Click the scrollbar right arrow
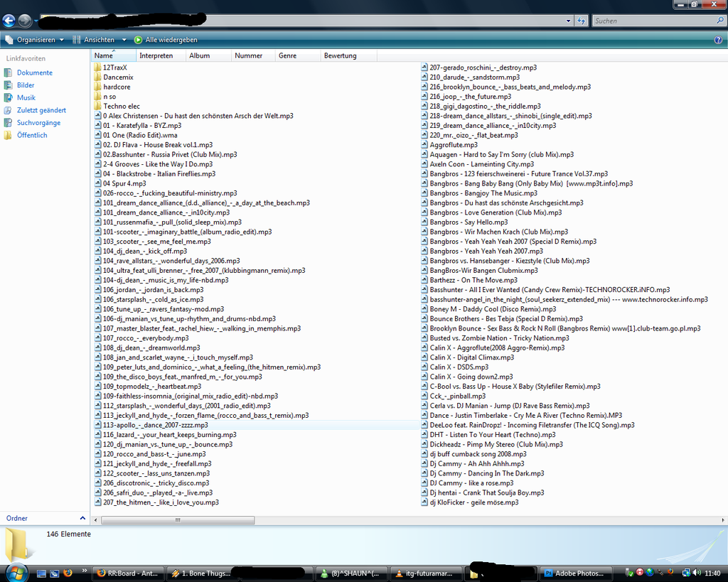The image size is (728, 582). coord(723,520)
